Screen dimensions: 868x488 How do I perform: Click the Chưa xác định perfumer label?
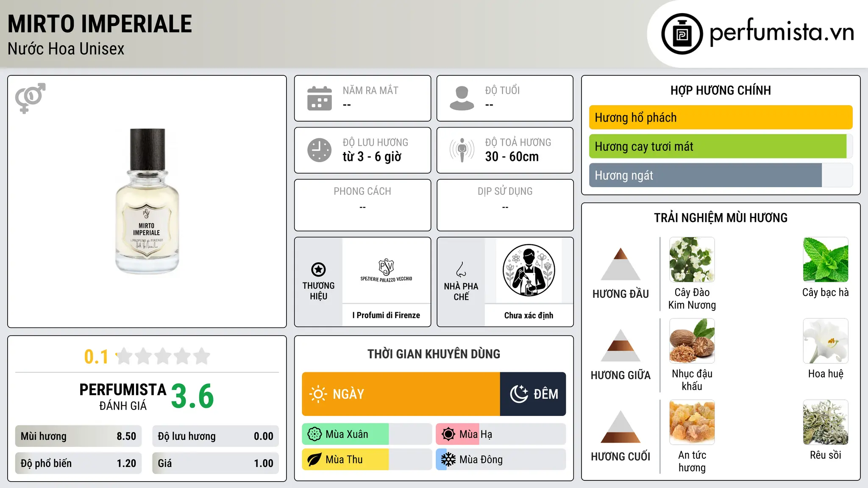(529, 315)
